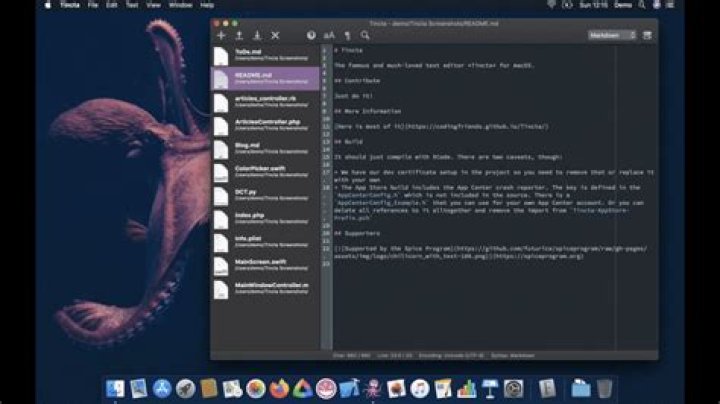Click the save document down-arrow icon
Viewport: 720px width, 404px height.
coord(257,35)
